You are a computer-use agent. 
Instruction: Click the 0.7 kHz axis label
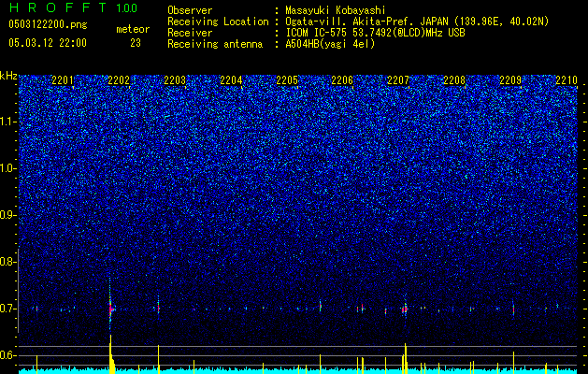(x=8, y=309)
